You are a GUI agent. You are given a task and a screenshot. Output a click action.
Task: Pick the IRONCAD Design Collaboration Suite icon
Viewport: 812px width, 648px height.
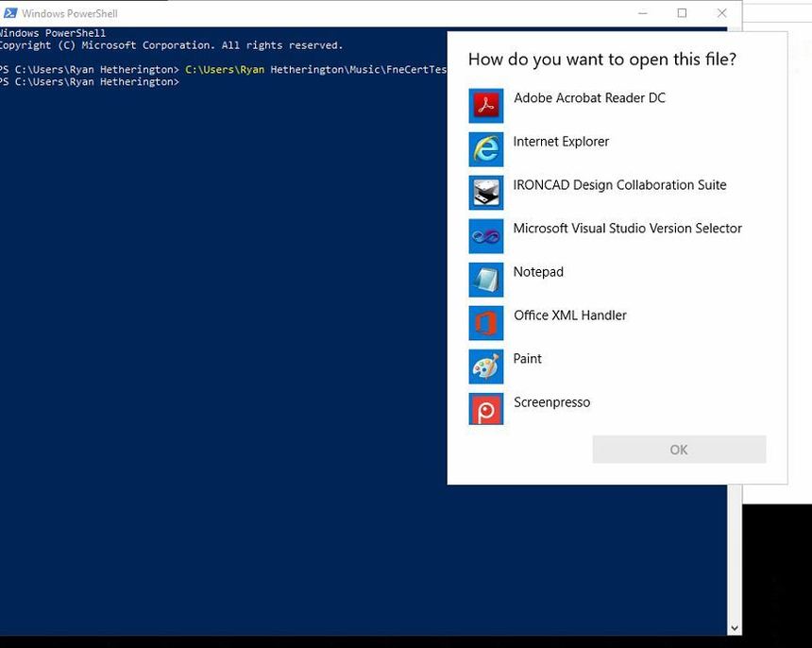click(485, 193)
